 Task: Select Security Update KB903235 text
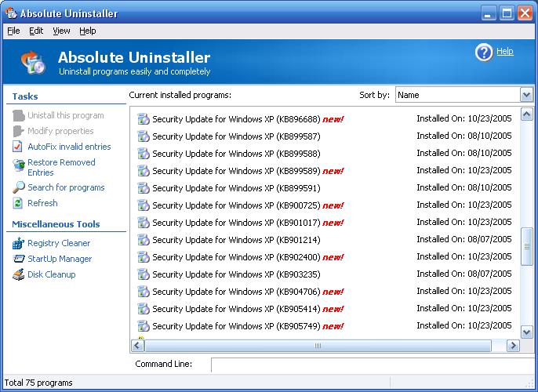[236, 274]
